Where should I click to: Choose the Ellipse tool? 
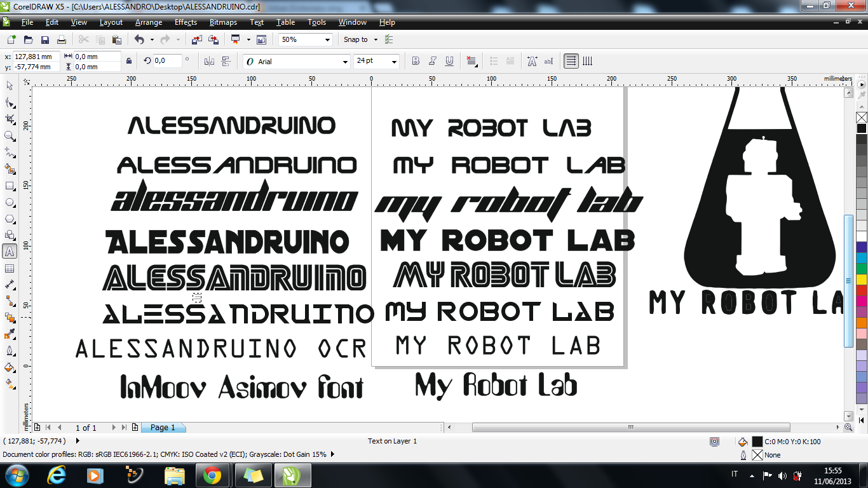tap(10, 202)
